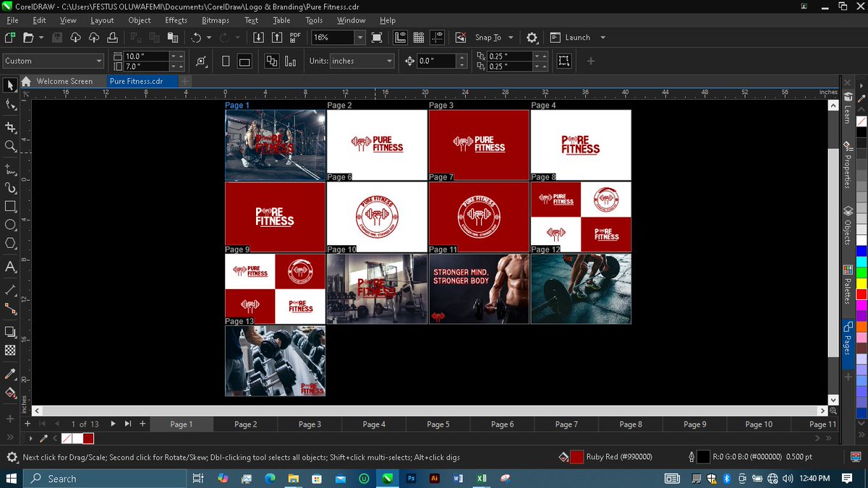This screenshot has height=488, width=868.
Task: Go to next page arrow
Action: [113, 424]
